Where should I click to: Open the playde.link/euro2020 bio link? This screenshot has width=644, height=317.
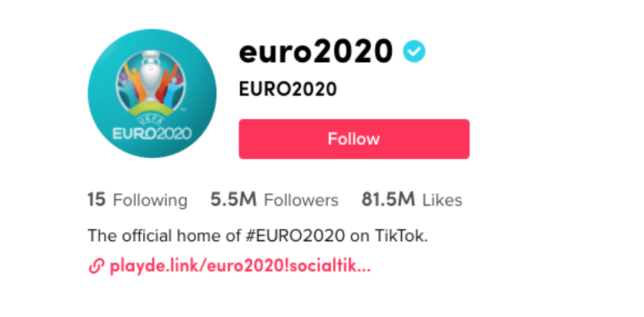[x=239, y=266]
